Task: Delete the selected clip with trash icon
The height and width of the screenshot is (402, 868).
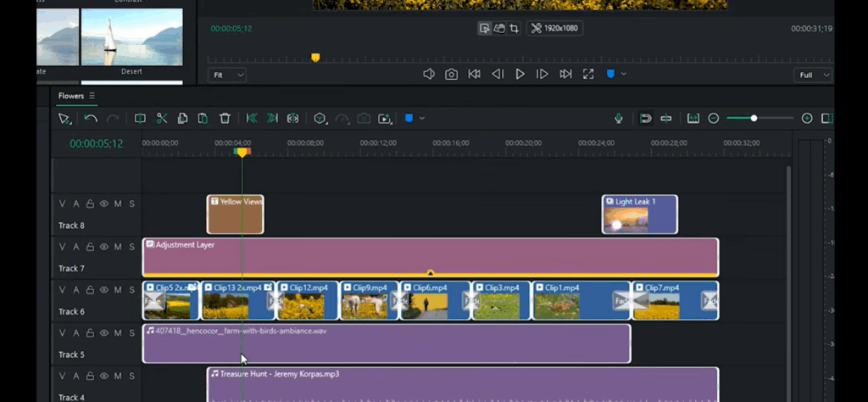Action: tap(225, 119)
